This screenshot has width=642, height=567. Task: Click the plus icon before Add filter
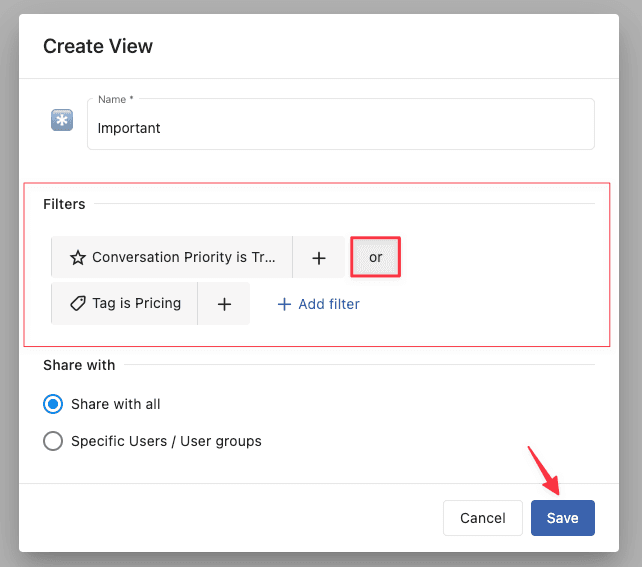(284, 304)
